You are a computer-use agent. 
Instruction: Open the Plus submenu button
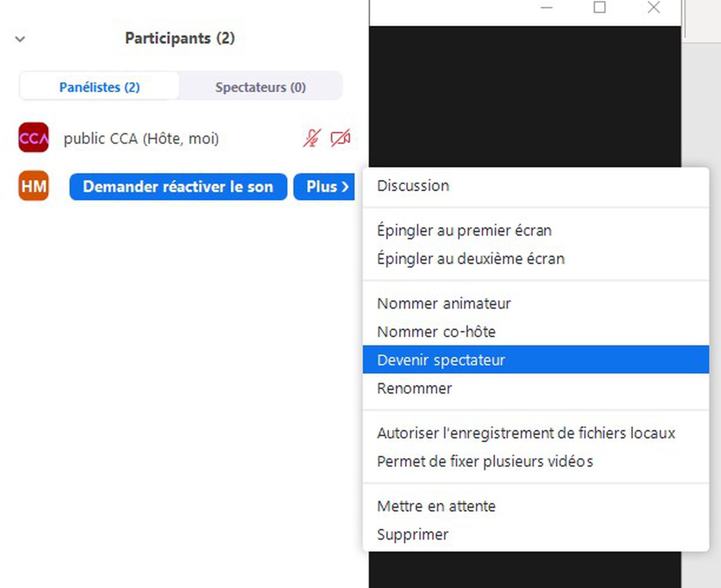pyautogui.click(x=324, y=187)
